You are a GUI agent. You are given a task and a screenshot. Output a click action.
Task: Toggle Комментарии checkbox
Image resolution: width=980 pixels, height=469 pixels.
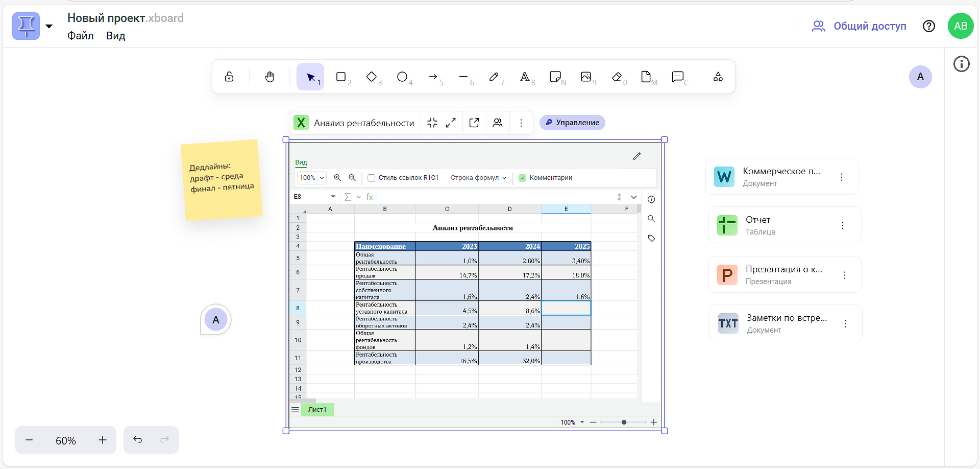pos(522,178)
